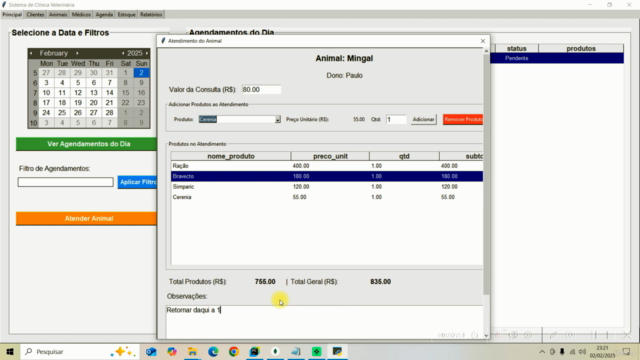
Task: Focus the Valor da Consulta field
Action: (x=261, y=89)
